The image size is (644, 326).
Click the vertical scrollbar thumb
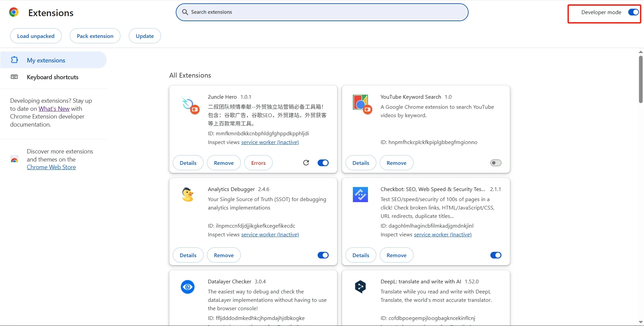(641, 79)
